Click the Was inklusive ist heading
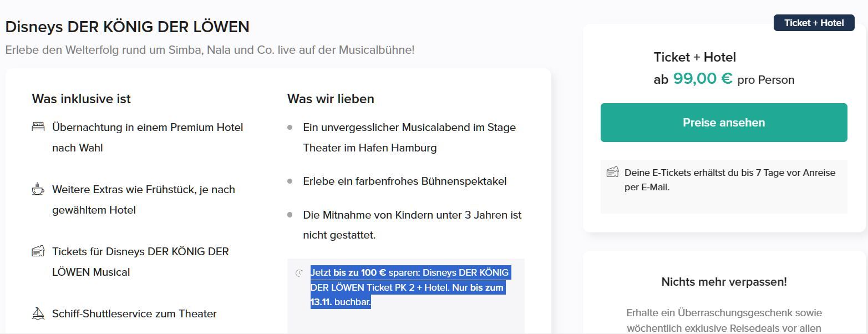This screenshot has width=868, height=334. click(82, 99)
